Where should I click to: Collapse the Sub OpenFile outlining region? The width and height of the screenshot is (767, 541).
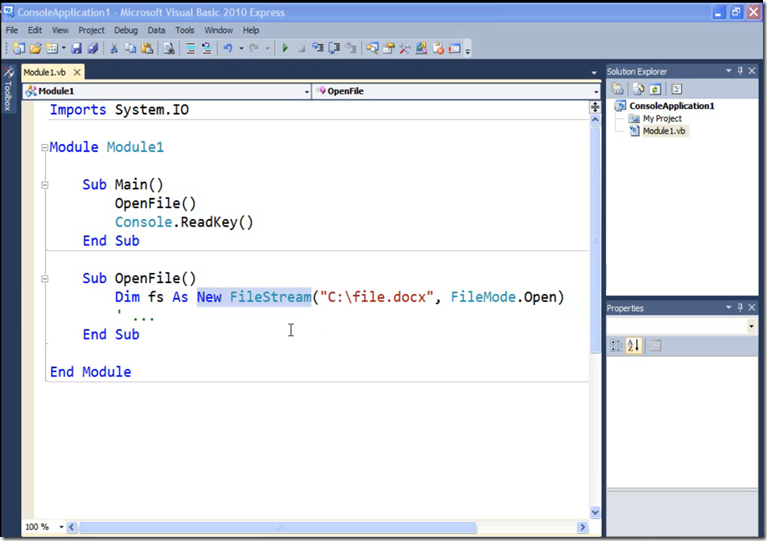click(45, 279)
